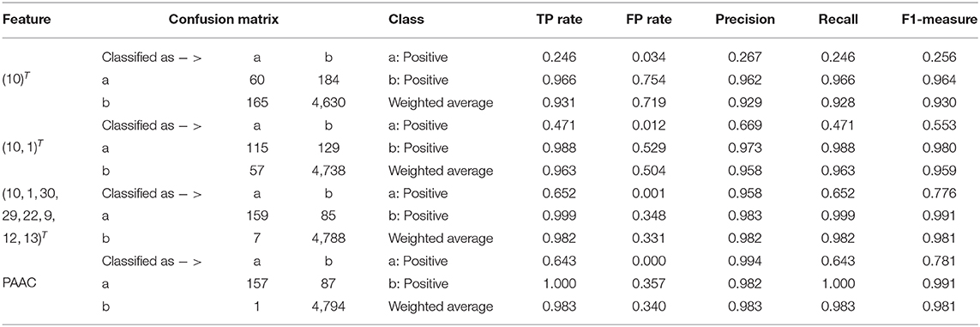Viewport: 980px width, 327px height.
Task: Click the Class column header
Action: [406, 20]
